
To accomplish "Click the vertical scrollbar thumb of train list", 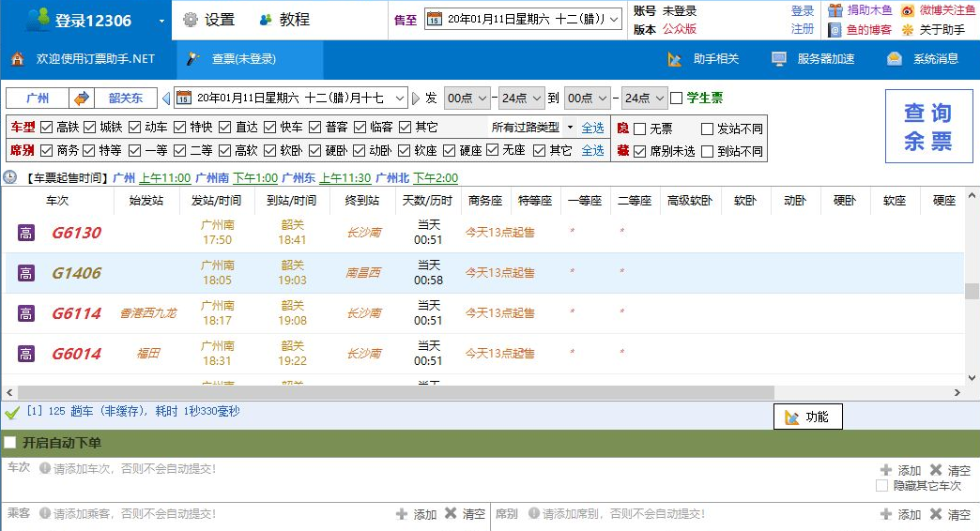I will pos(972,291).
